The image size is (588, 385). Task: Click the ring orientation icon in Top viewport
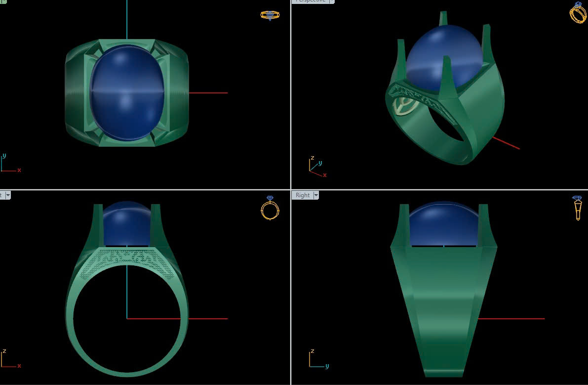click(x=270, y=15)
